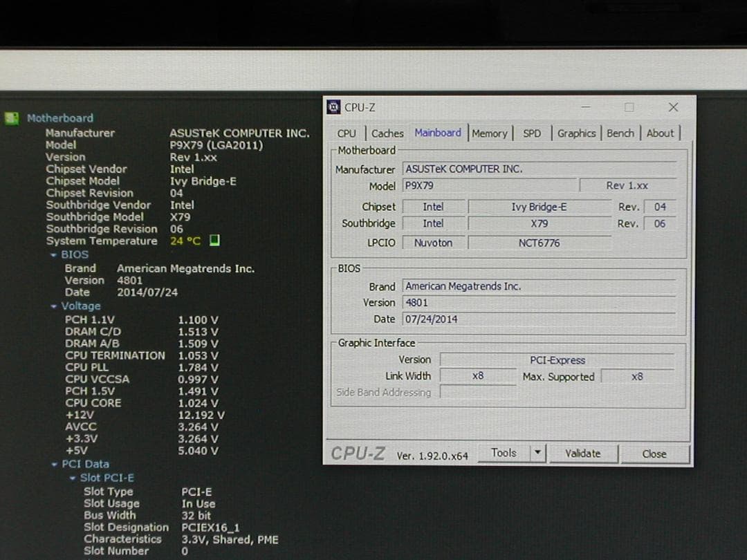Open the About tab
Screen dimensions: 747x560
[660, 133]
